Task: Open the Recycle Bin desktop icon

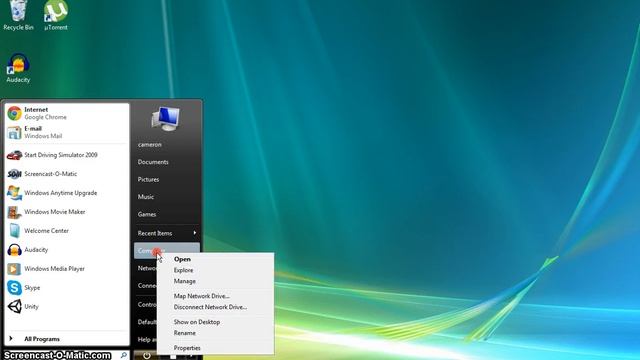Action: coord(18,16)
